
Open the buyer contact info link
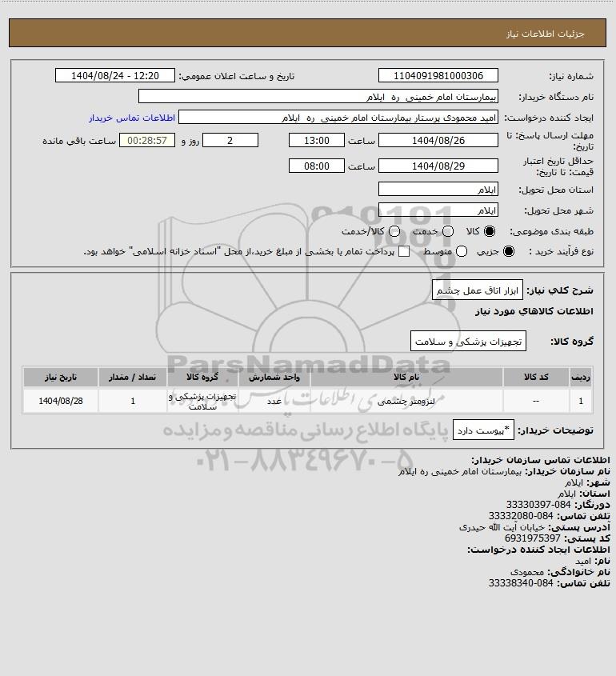[132, 118]
